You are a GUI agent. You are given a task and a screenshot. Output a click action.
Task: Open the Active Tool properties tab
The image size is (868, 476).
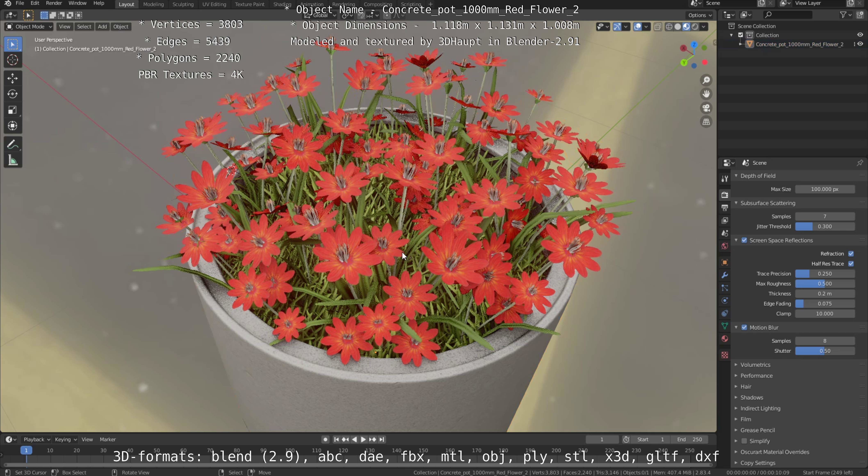pos(724,179)
